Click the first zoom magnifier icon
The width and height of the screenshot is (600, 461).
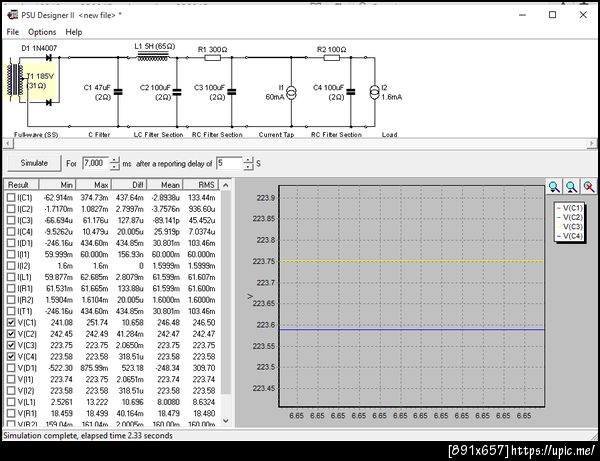click(x=554, y=186)
